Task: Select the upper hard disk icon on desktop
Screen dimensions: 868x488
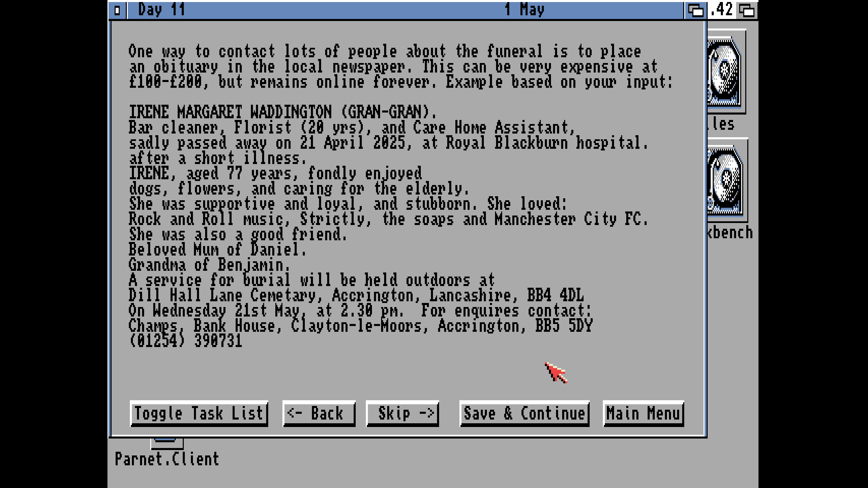Action: 725,72
